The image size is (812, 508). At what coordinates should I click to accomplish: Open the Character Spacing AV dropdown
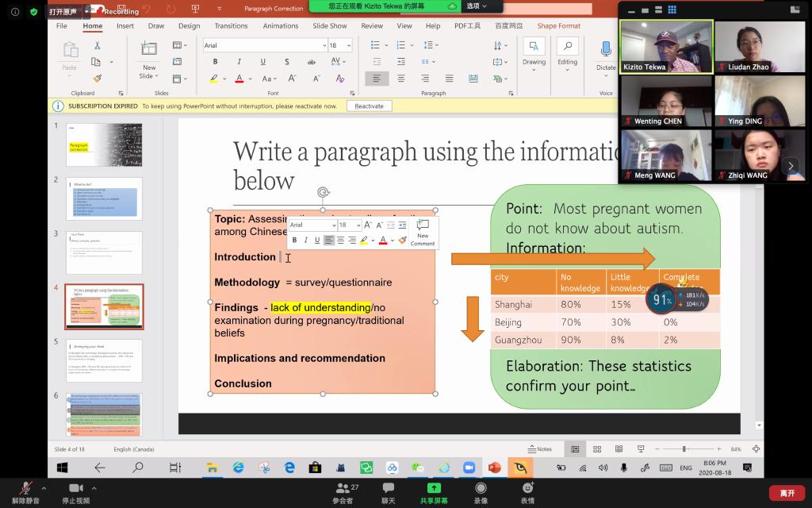tap(338, 62)
